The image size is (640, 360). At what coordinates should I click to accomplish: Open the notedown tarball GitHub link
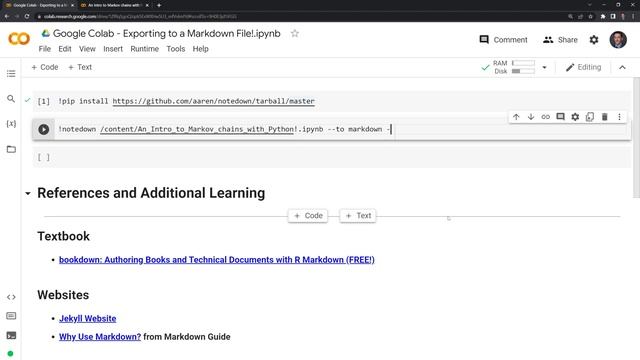(213, 101)
